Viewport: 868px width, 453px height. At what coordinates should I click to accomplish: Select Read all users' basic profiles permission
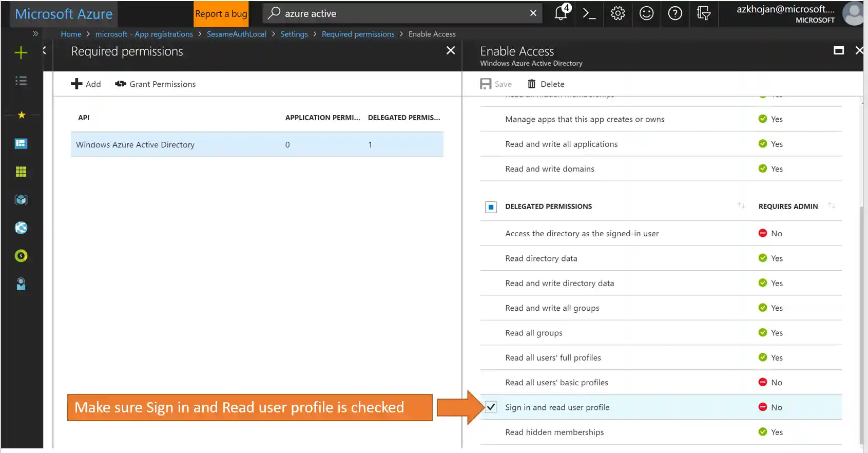click(x=661, y=383)
